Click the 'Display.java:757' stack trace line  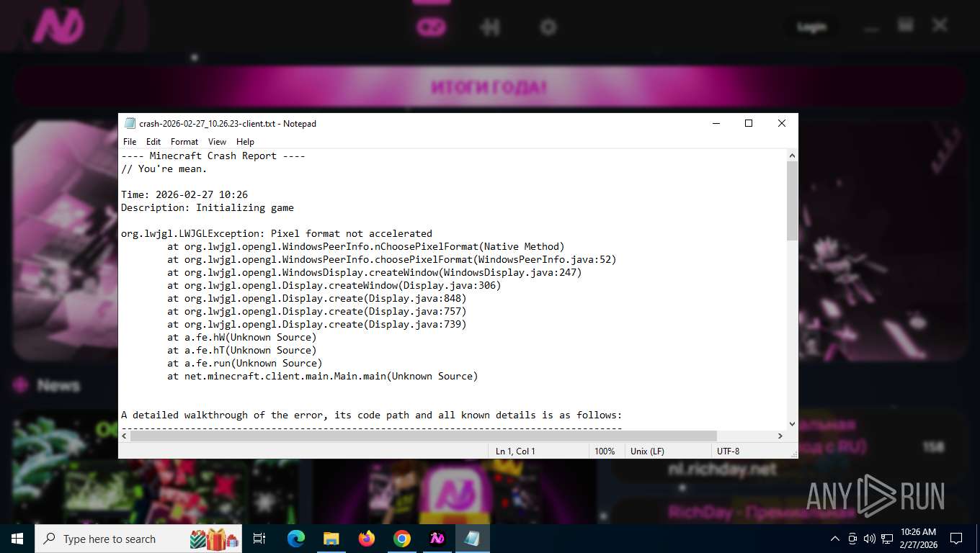click(317, 311)
